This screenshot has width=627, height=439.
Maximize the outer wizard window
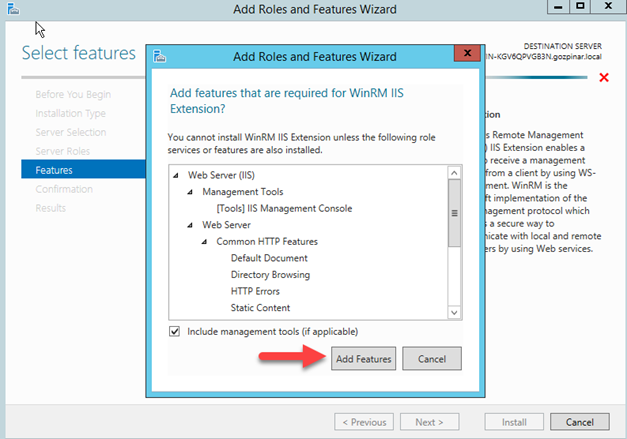580,7
